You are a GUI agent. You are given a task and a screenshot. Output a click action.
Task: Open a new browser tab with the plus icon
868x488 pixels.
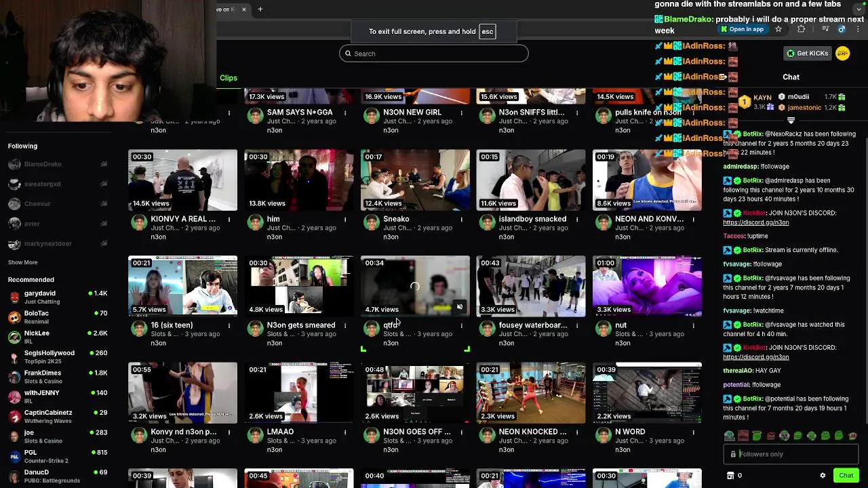click(260, 9)
